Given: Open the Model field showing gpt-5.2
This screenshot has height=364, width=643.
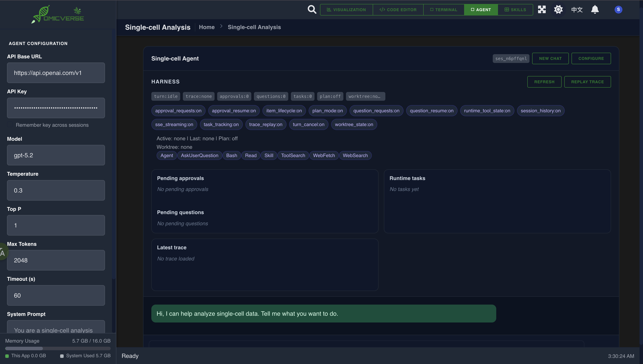Looking at the screenshot, I should click(x=56, y=155).
